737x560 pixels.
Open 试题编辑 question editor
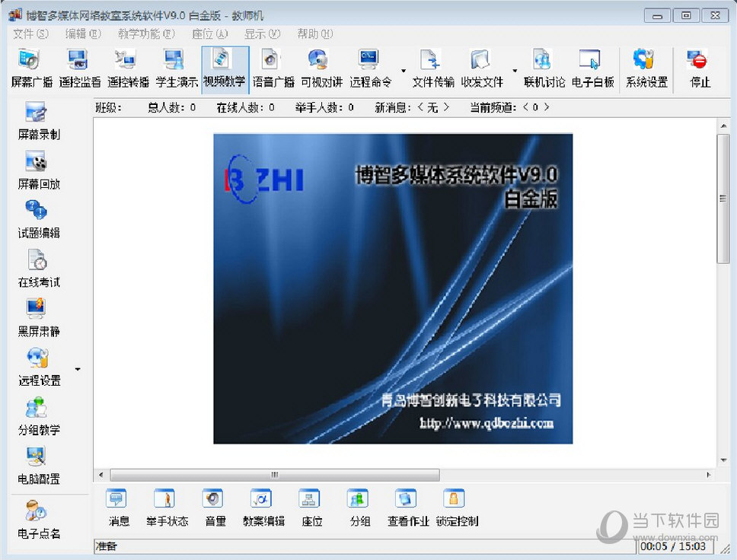coord(39,219)
